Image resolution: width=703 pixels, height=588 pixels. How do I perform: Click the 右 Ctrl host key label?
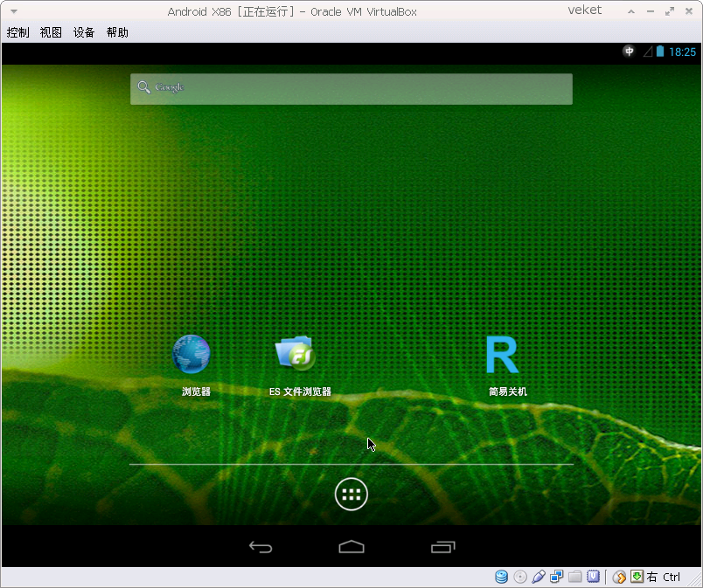pos(664,577)
